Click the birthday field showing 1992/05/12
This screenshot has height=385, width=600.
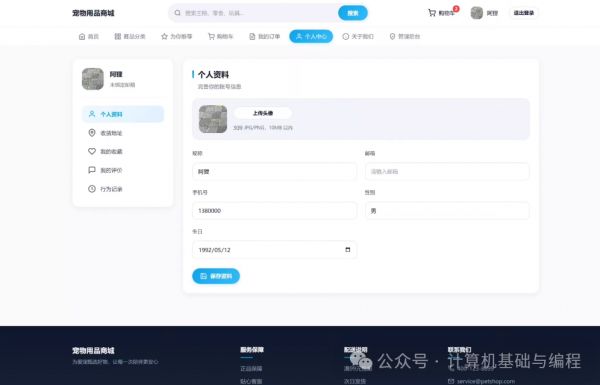tap(274, 250)
